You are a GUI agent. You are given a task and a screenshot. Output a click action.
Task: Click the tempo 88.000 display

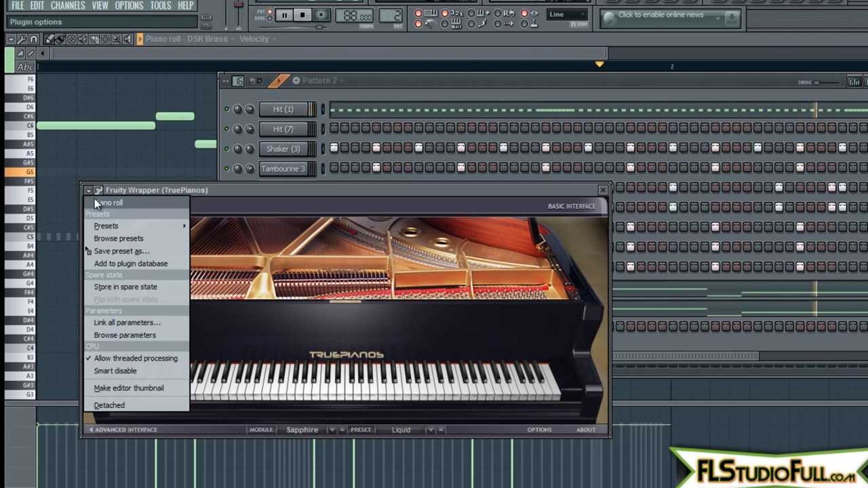click(x=354, y=14)
